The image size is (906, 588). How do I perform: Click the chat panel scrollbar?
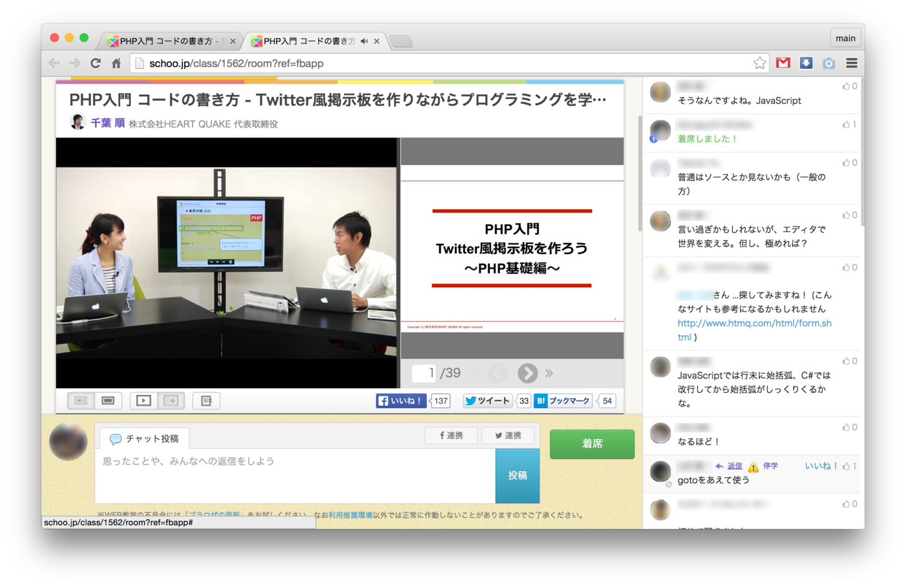click(x=640, y=174)
